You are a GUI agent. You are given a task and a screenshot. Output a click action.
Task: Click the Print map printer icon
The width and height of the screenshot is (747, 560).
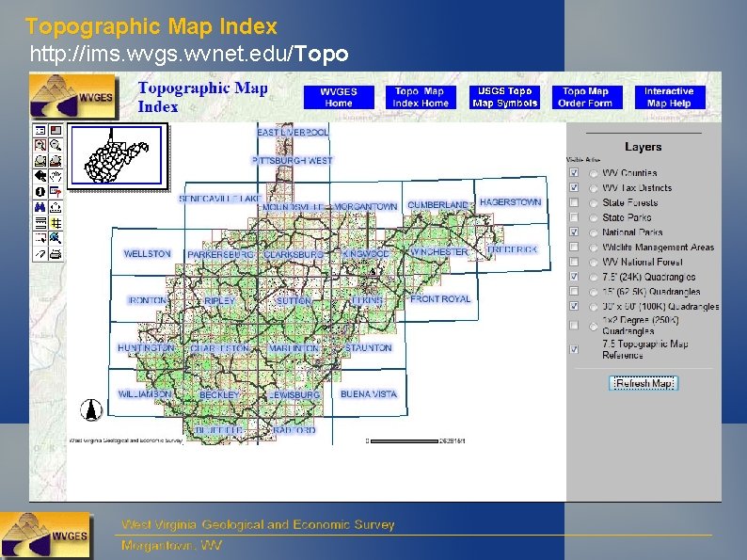click(56, 253)
